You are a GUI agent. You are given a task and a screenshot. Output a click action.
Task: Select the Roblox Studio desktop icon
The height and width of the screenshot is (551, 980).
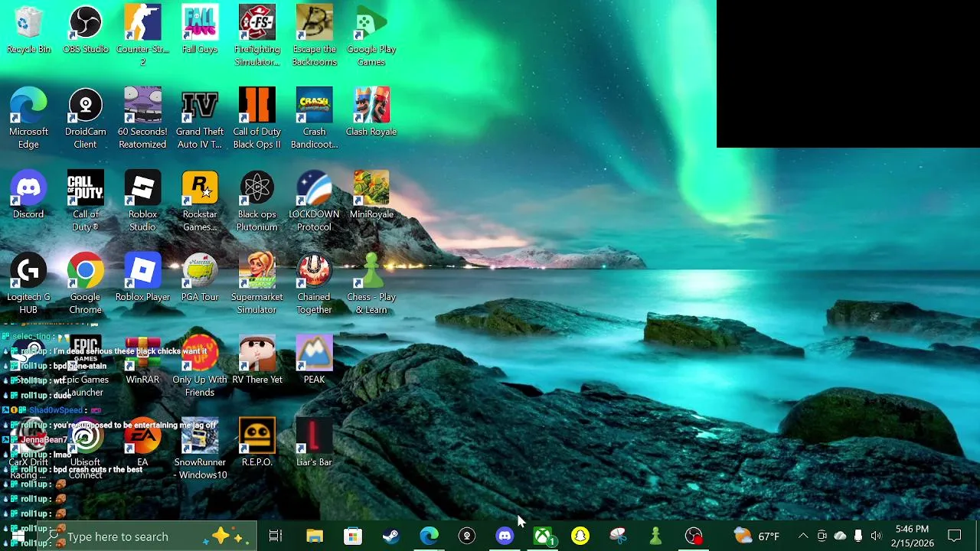[x=142, y=201]
